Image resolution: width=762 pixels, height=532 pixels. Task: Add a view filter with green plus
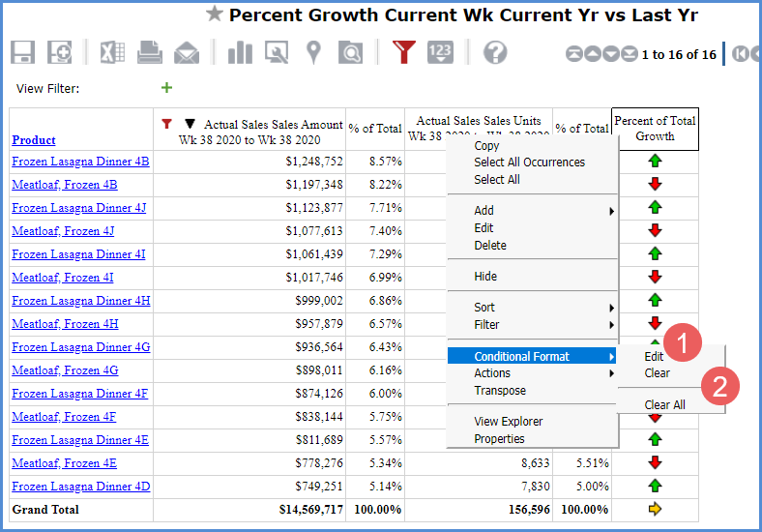point(166,88)
